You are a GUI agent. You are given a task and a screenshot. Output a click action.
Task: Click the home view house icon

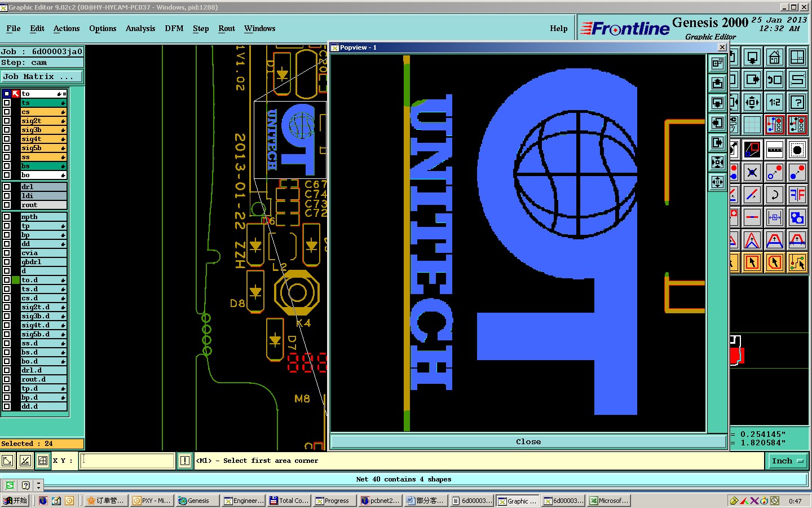775,57
